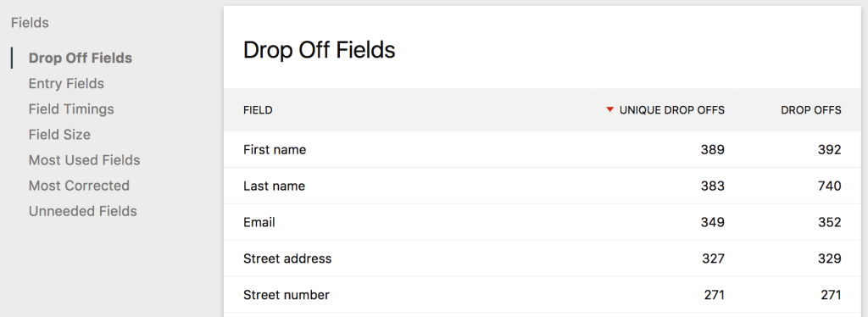Click the red sort arrow icon
The width and height of the screenshot is (868, 317).
610,109
